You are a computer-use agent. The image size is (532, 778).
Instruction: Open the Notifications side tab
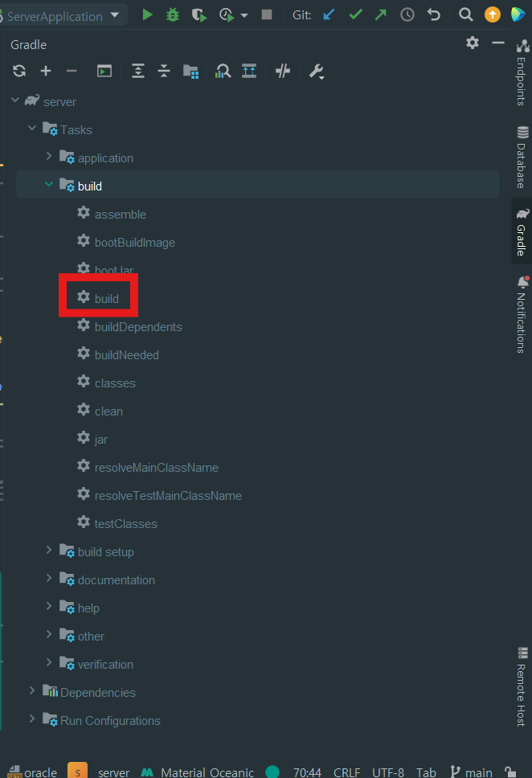click(522, 315)
